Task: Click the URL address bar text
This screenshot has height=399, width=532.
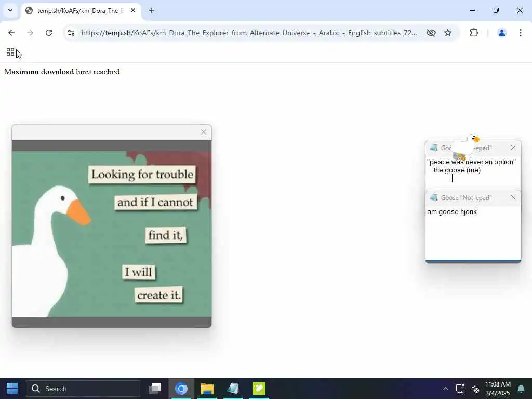Action: pyautogui.click(x=249, y=33)
